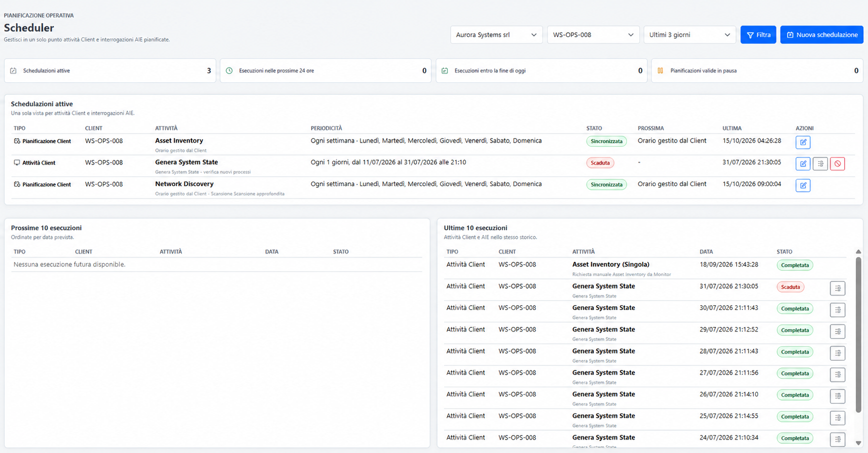Screen dimensions: 868x453
Task: Click the icon beside Esecuzioni entro la fine di oggi
Action: 444,70
